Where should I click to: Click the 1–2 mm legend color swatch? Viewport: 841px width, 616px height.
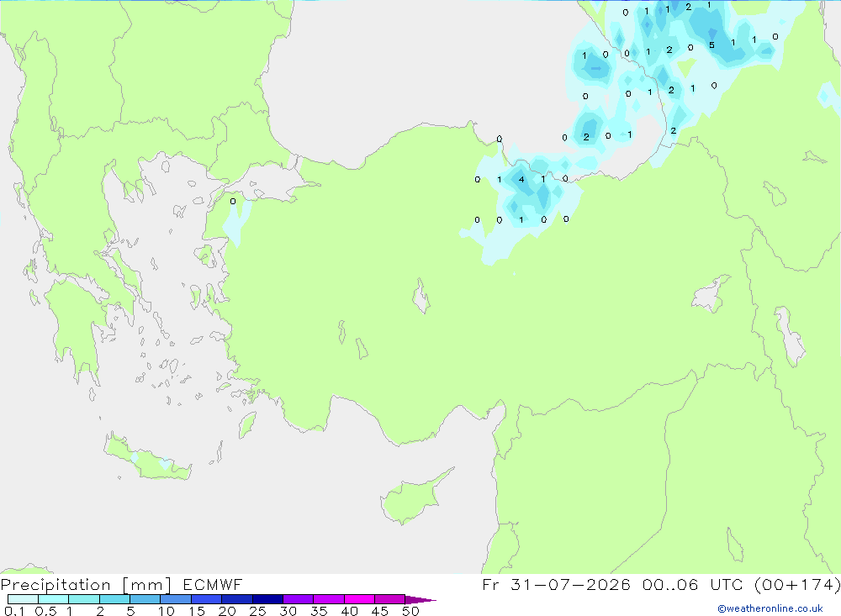point(84,599)
